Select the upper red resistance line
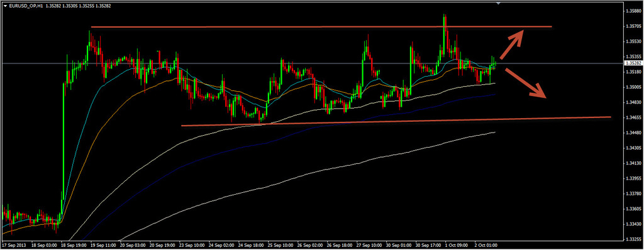This screenshot has height=250, width=644. coord(321,26)
